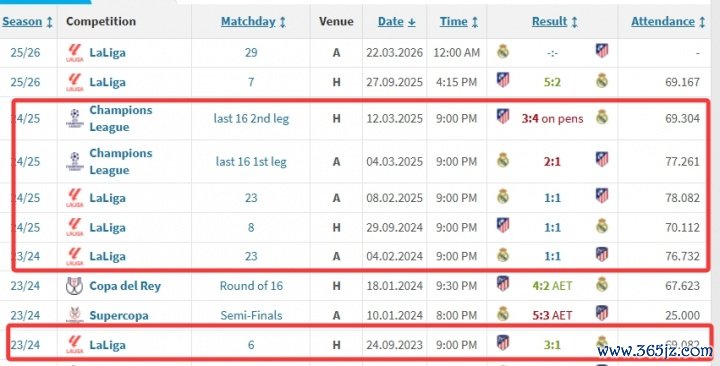Click the Supercopa Semi-Finals matchday link
This screenshot has width=720, height=366.
(x=251, y=315)
